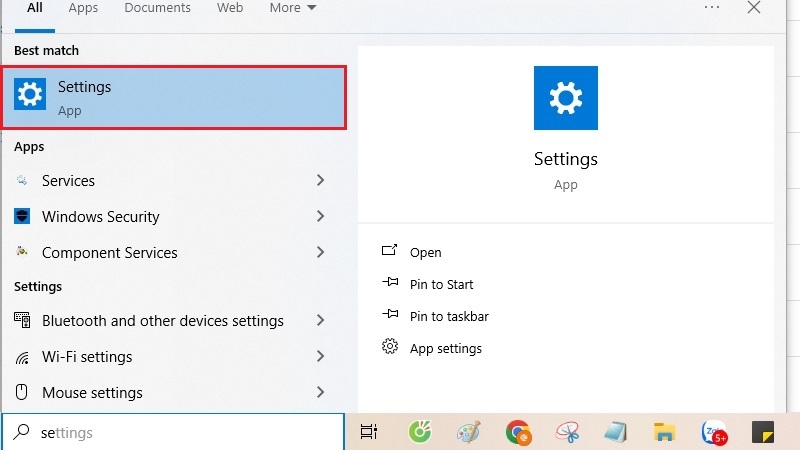The width and height of the screenshot is (800, 450).
Task: Open the green Coc Coc browser taskbar icon
Action: coord(420,432)
